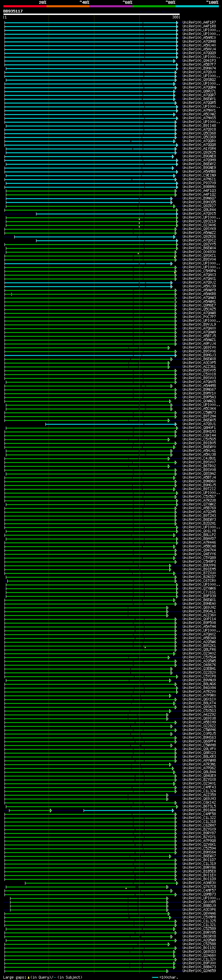This screenshot has height=980, width=222.
Task: Select the UniRef100_A9PJJ4 label
Action: (x=199, y=343)
